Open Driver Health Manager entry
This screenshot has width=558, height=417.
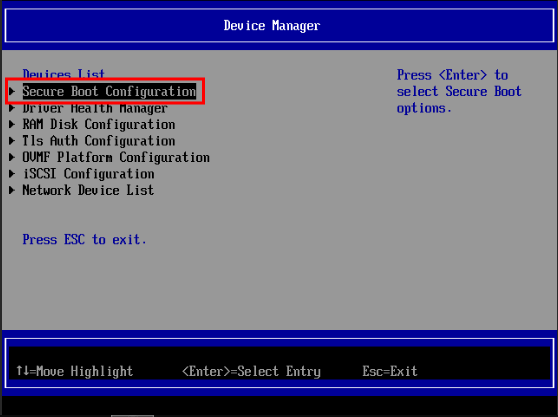click(95, 108)
